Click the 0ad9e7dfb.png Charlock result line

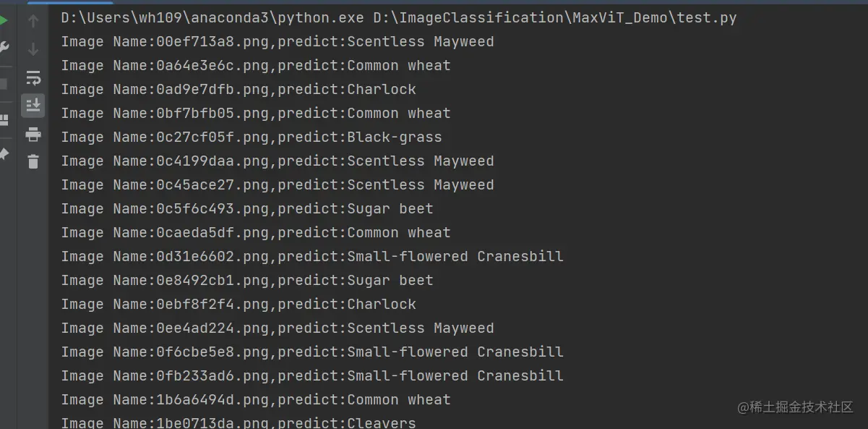(x=239, y=90)
